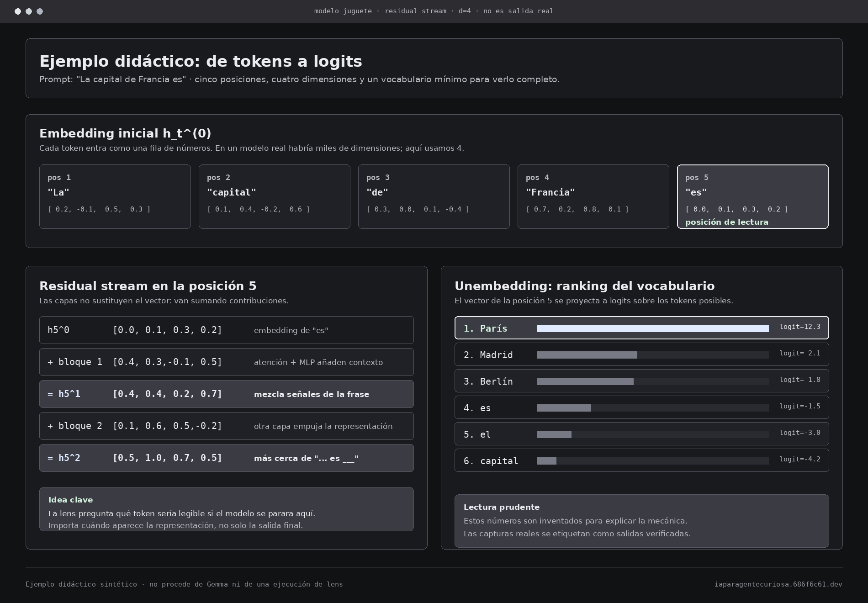Screen dimensions: 868x603
Task: Click the "Idea clave" note box
Action: [227, 509]
